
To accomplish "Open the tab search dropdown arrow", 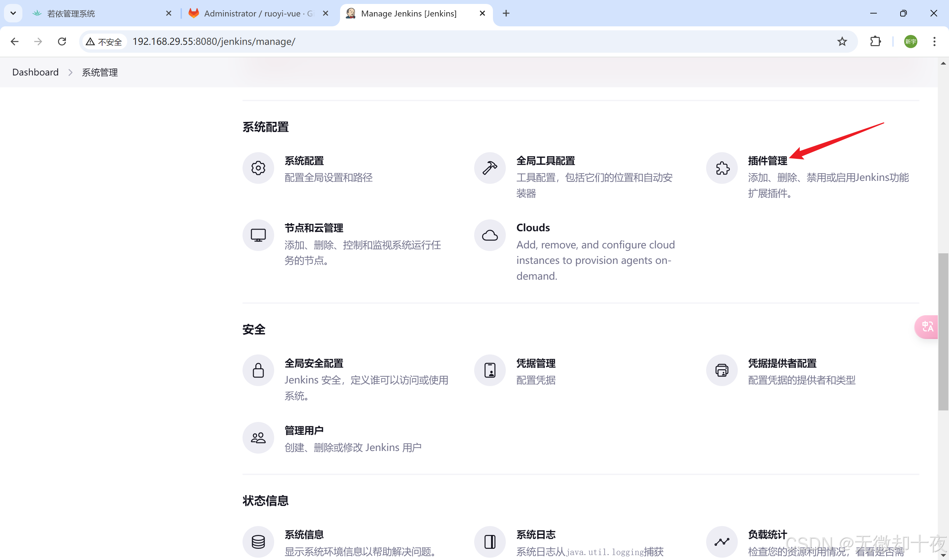I will (13, 13).
